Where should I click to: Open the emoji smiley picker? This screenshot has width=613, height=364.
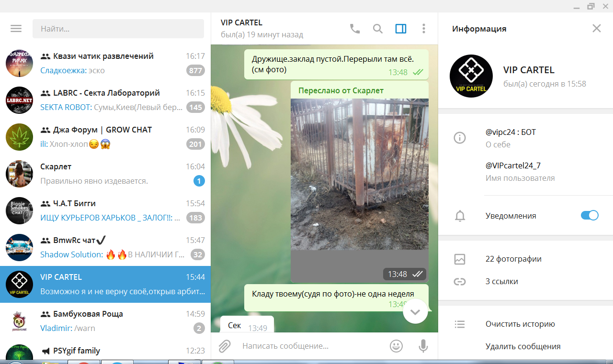[x=396, y=346]
